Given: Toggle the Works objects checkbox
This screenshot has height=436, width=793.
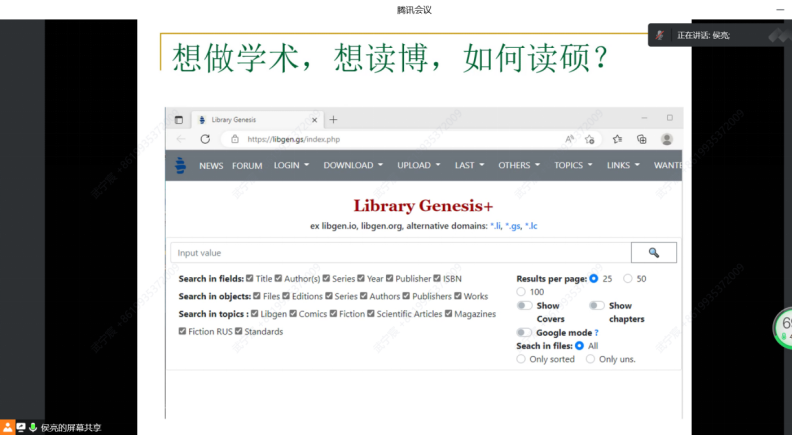Looking at the screenshot, I should [x=458, y=296].
